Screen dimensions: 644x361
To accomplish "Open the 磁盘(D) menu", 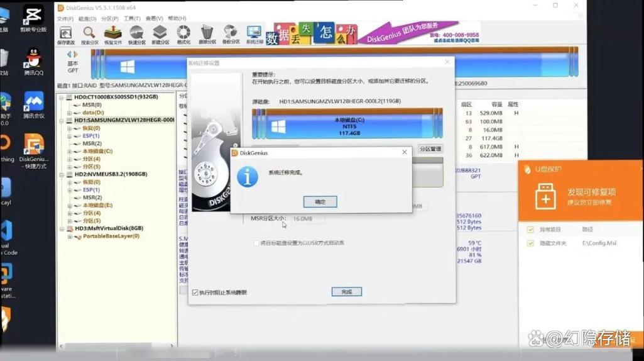I will click(x=87, y=19).
